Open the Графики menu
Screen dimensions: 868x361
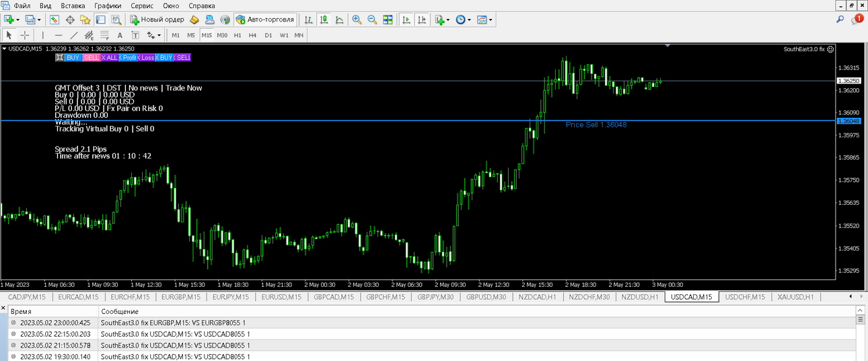108,5
